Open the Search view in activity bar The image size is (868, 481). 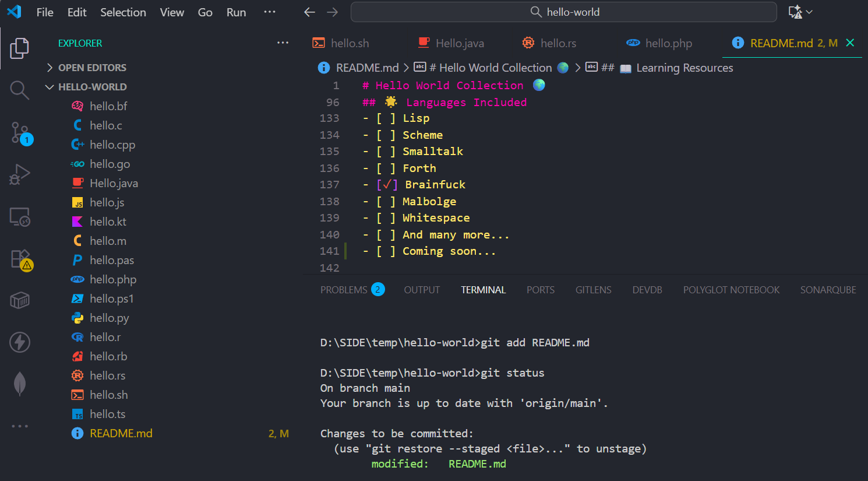20,90
